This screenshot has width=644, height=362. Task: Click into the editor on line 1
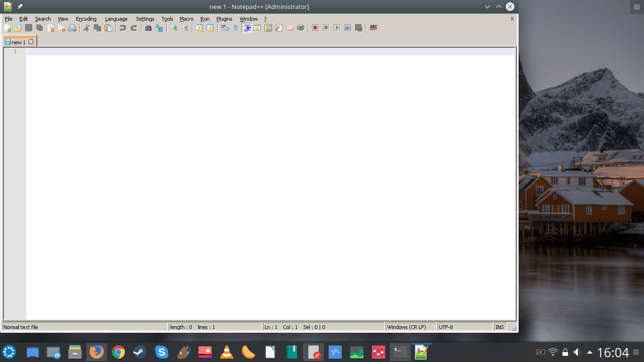(271, 51)
